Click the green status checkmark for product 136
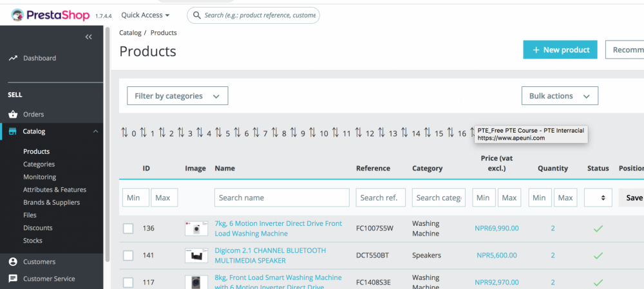 coord(598,228)
